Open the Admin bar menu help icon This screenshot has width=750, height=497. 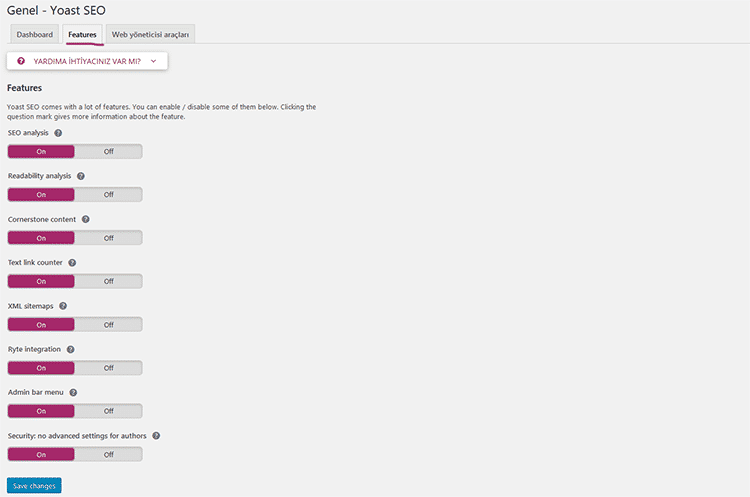[73, 392]
